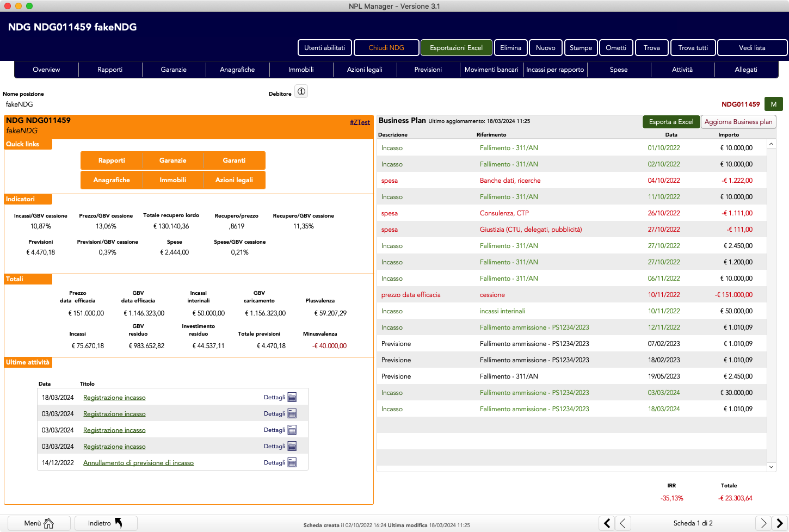Go to next record arrow

coord(763,523)
